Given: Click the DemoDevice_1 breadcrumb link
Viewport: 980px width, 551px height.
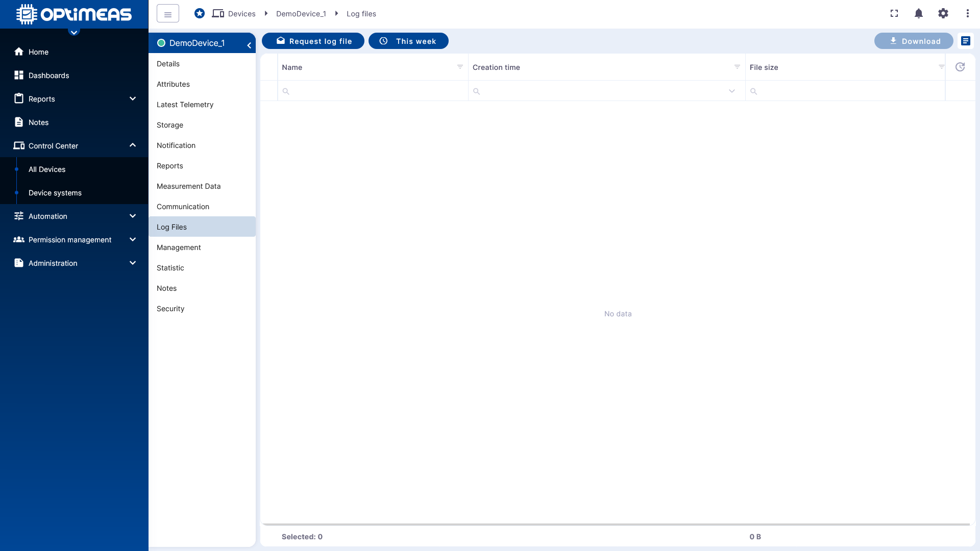Looking at the screenshot, I should click(x=301, y=14).
